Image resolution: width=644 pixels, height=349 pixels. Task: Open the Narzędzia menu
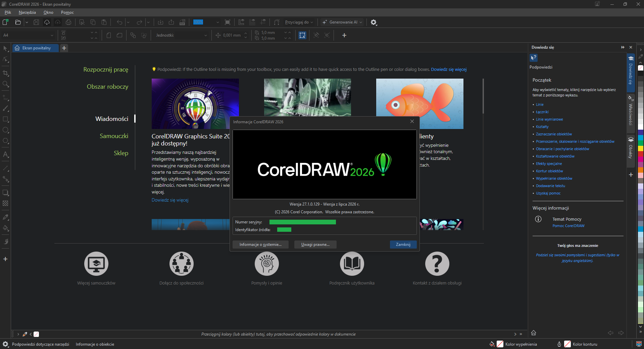pyautogui.click(x=27, y=12)
